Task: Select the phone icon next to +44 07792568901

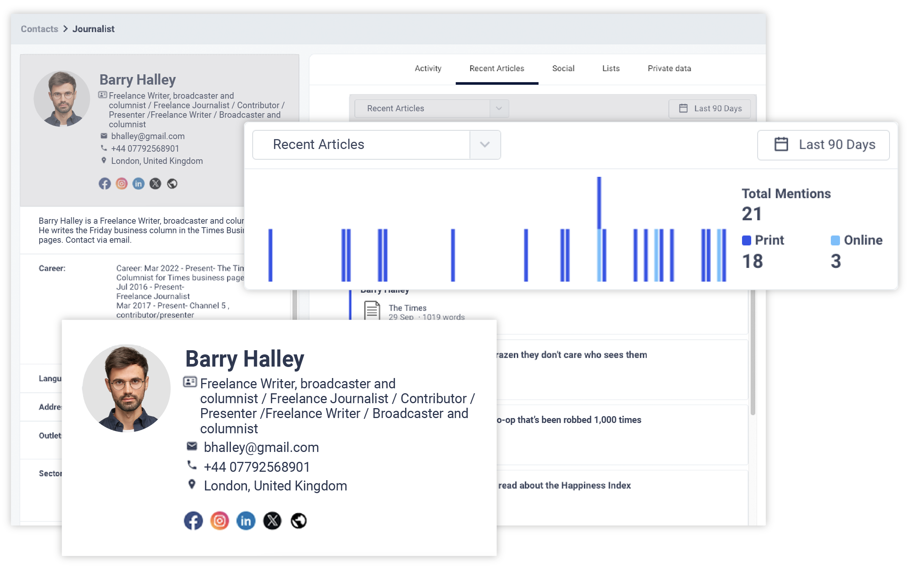Action: (192, 465)
